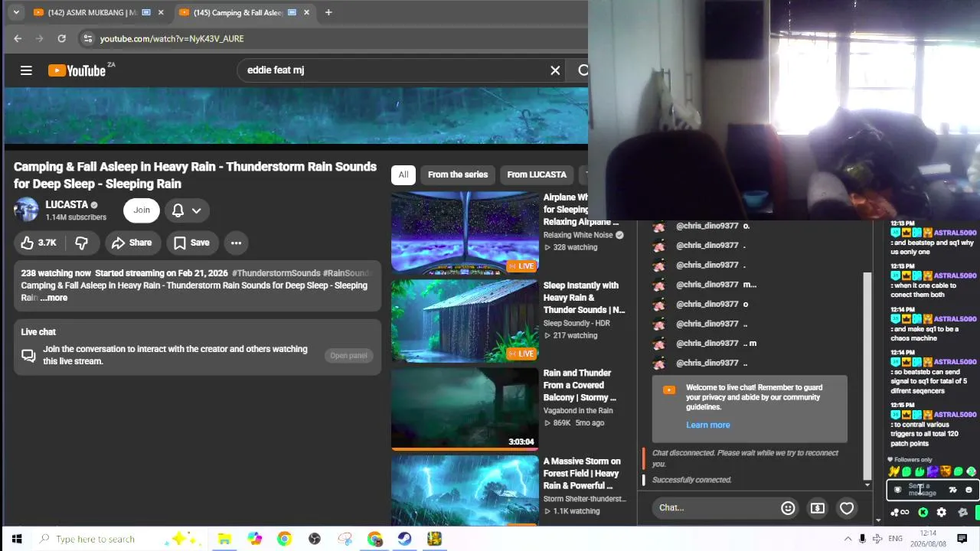Open A Massive Storm on Forest Field title
The height and width of the screenshot is (551, 980).
[x=582, y=474]
